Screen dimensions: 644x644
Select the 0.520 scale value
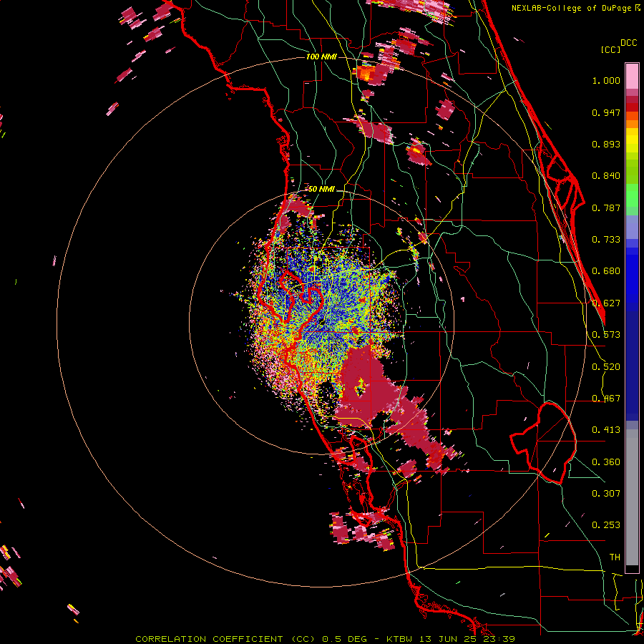pyautogui.click(x=606, y=367)
